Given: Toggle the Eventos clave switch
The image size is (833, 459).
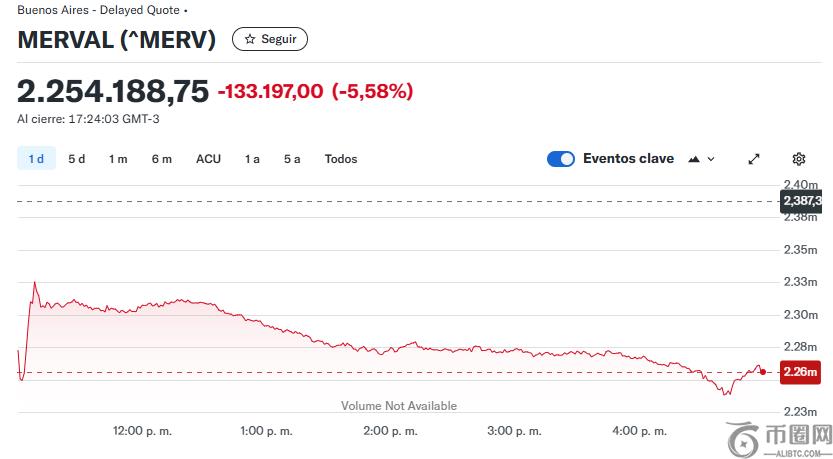Looking at the screenshot, I should pos(561,159).
